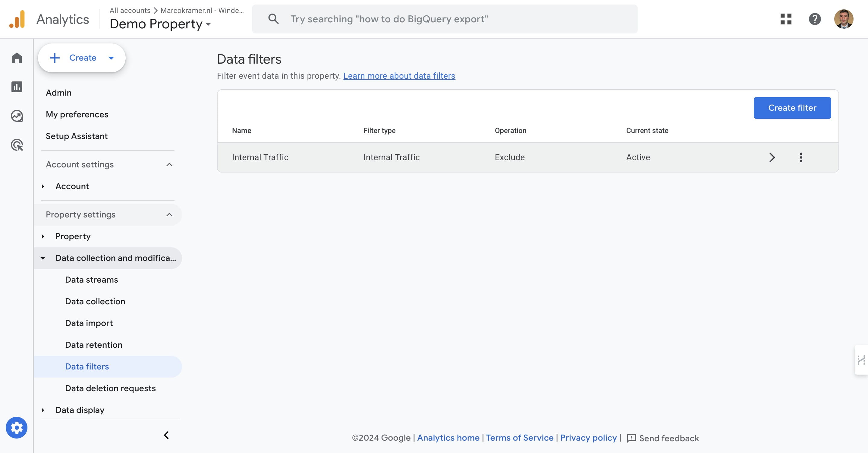Screen dimensions: 868x453
Task: Click the side panel handle on right edge
Action: pos(861,360)
